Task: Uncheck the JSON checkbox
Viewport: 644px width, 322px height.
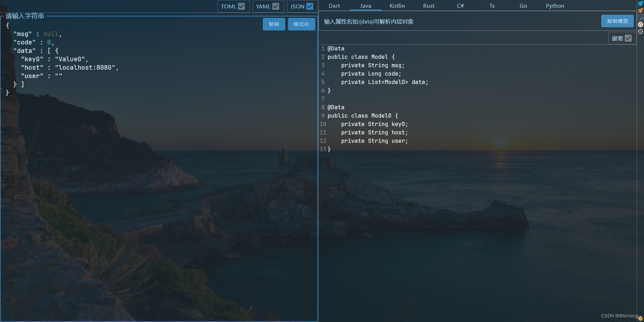Action: pyautogui.click(x=310, y=6)
